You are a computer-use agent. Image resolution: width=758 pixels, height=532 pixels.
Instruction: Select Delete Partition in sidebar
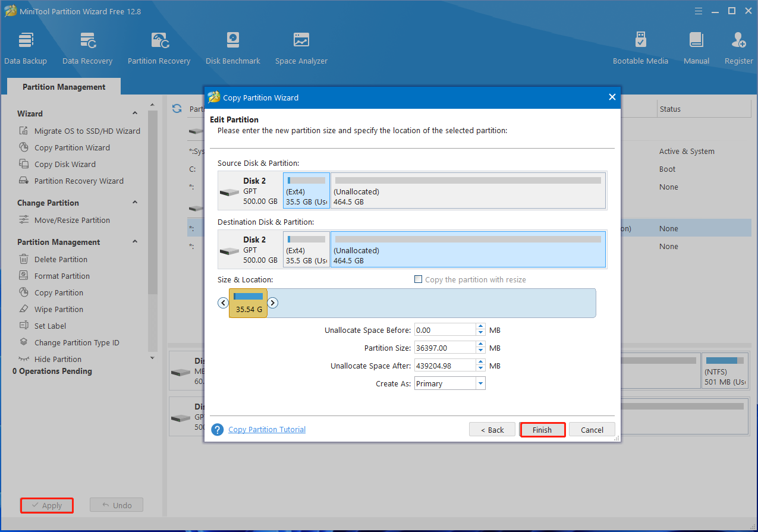point(53,259)
